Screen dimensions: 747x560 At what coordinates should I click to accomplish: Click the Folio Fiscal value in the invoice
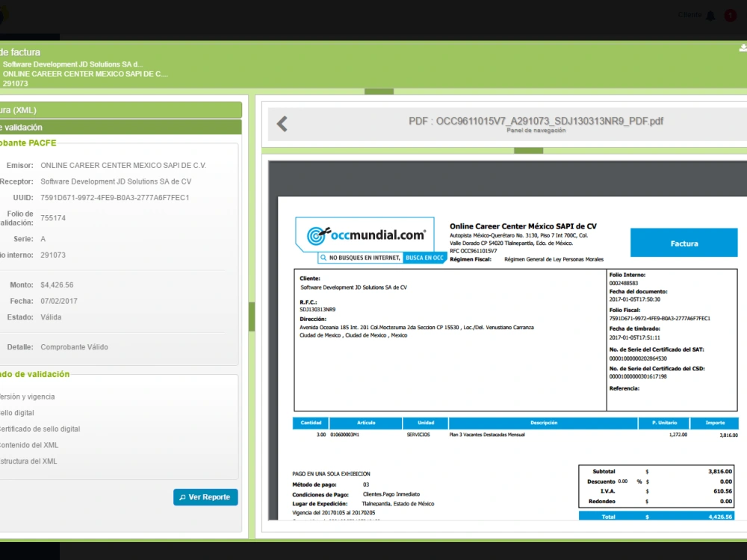coord(660,319)
